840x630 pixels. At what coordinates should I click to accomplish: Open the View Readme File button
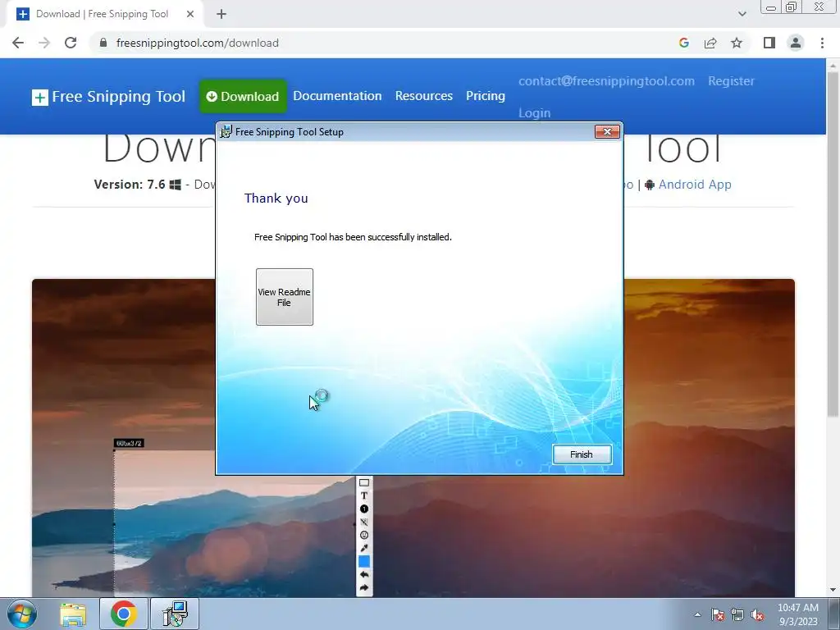pos(285,297)
